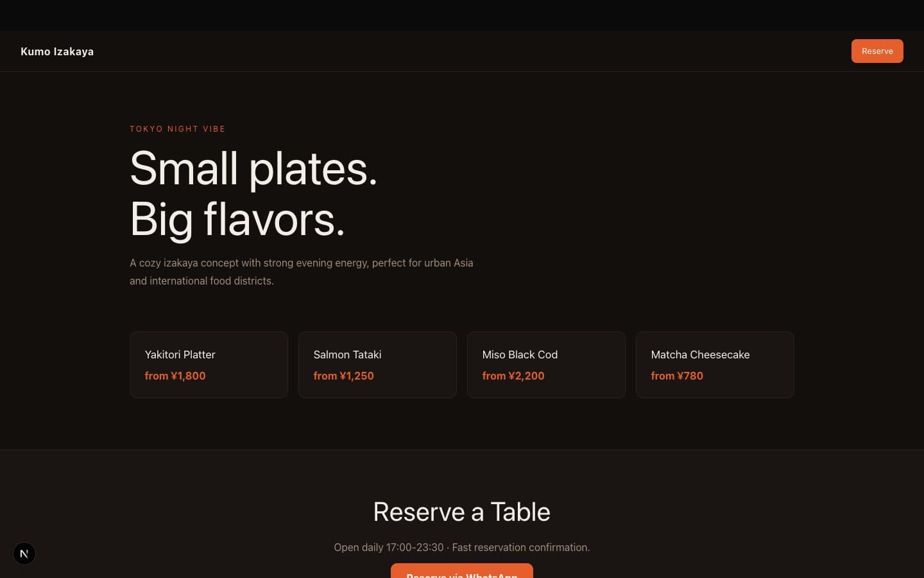924x578 pixels.
Task: Open the Next.js dev tools icon
Action: pos(24,554)
